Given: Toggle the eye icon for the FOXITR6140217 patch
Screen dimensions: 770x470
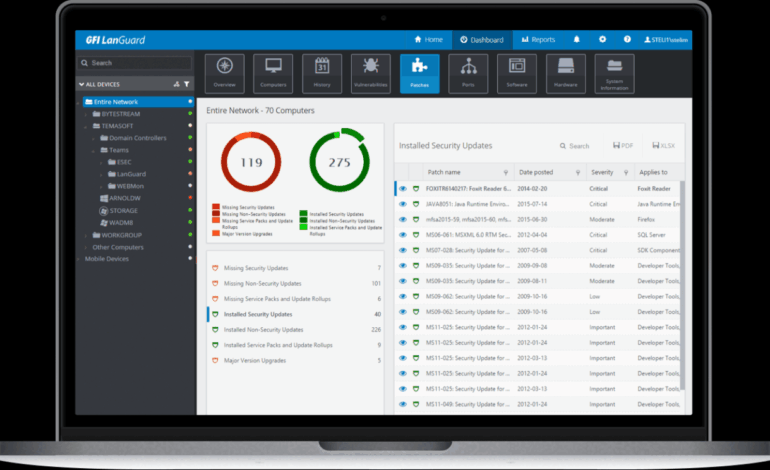Looking at the screenshot, I should point(403,189).
